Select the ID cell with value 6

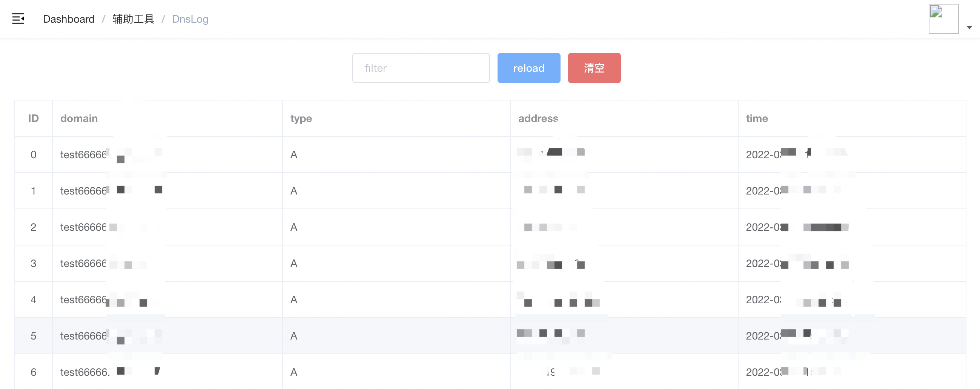point(34,372)
